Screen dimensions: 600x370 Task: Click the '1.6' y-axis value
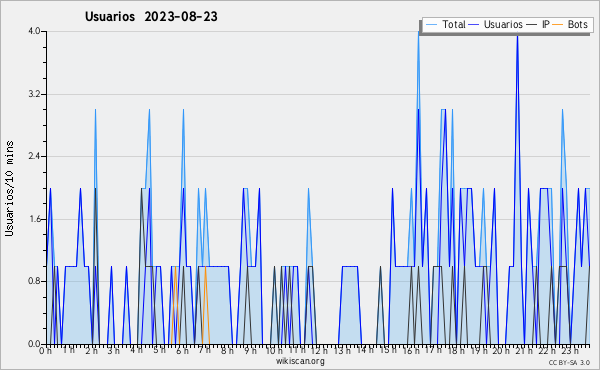tap(34, 219)
